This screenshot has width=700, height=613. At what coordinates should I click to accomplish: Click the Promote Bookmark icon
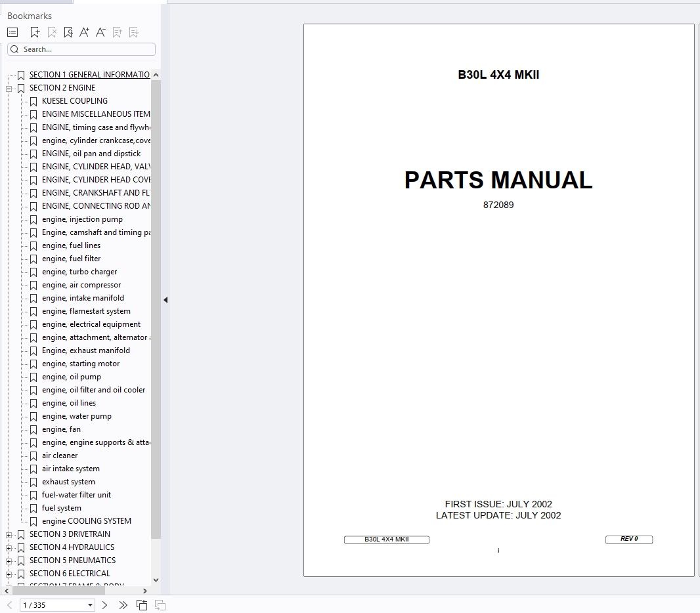pos(117,32)
